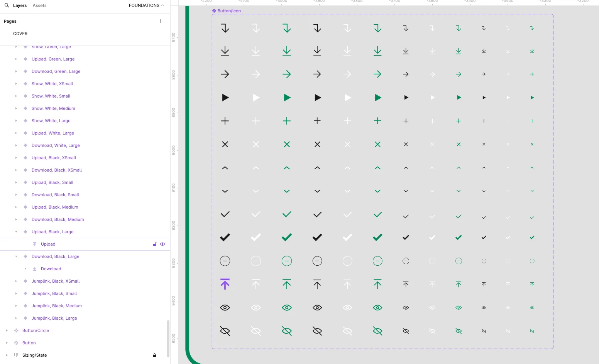This screenshot has width=599, height=364.
Task: Collapse the Upload, Black, Large layer
Action: click(16, 232)
